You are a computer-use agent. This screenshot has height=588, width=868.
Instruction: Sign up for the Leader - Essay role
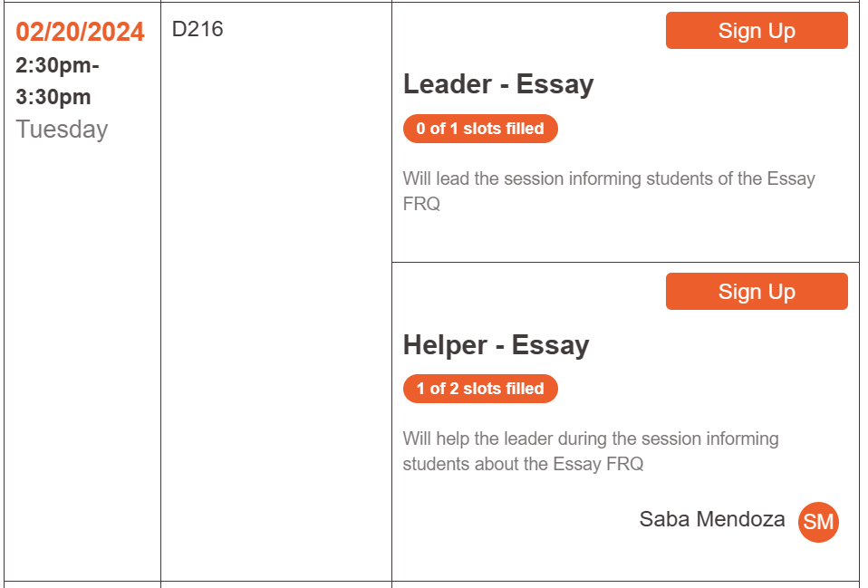[x=757, y=31]
